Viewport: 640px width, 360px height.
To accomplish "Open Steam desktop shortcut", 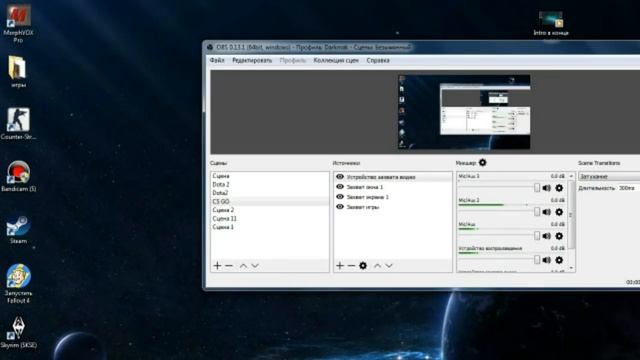I will [x=18, y=229].
